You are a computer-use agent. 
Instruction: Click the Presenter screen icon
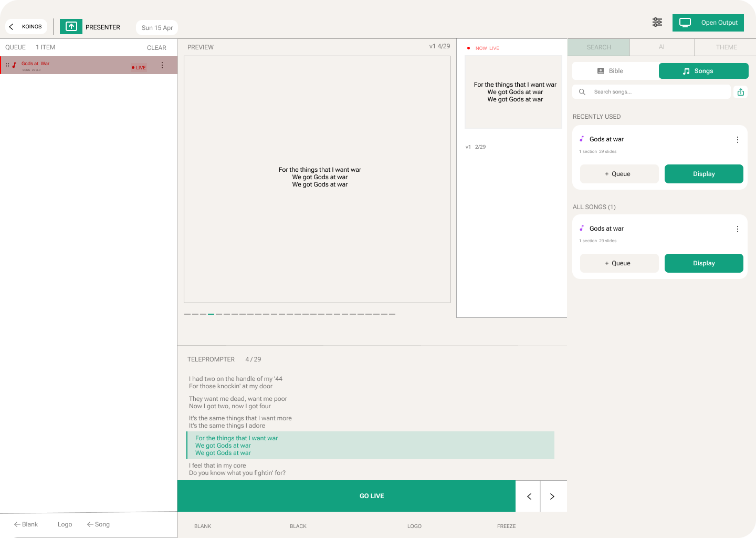pos(71,27)
